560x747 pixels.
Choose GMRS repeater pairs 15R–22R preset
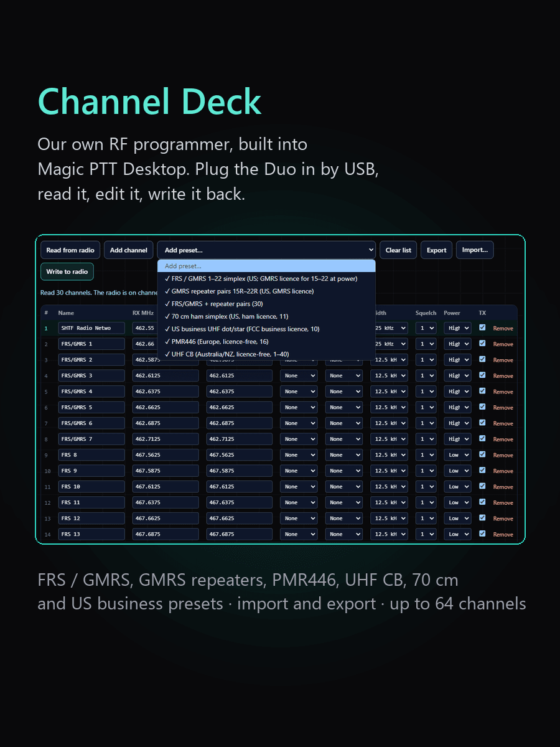[266, 291]
